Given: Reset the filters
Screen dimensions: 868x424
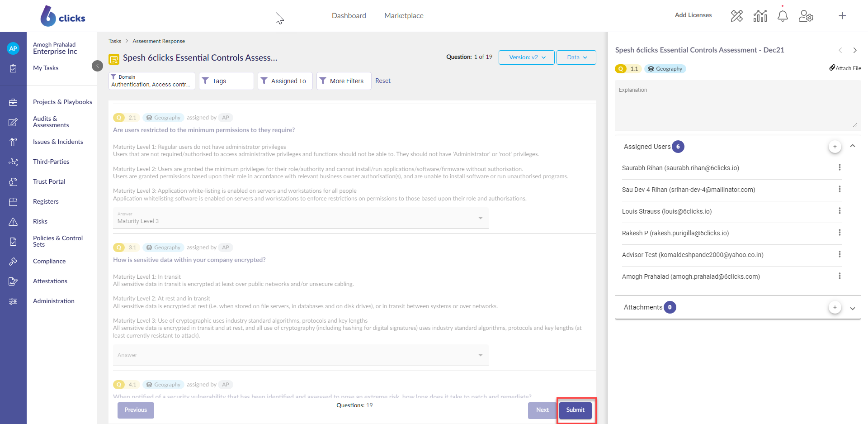Looking at the screenshot, I should tap(383, 81).
